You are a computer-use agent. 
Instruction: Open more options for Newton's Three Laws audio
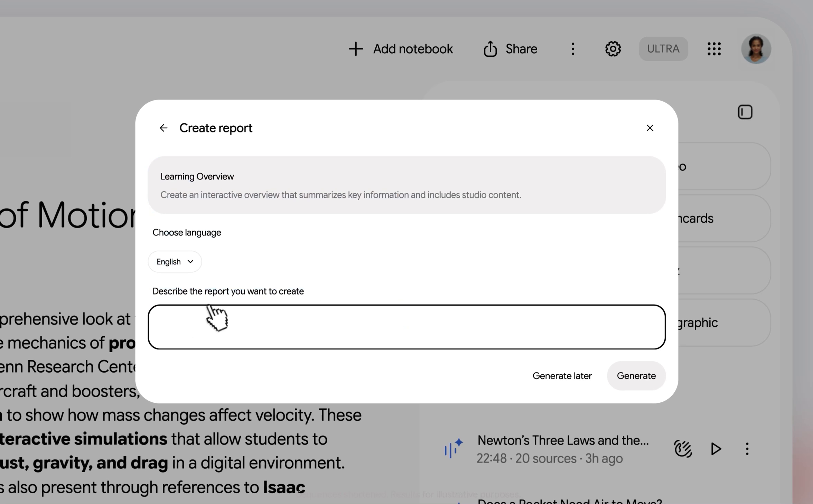point(747,449)
